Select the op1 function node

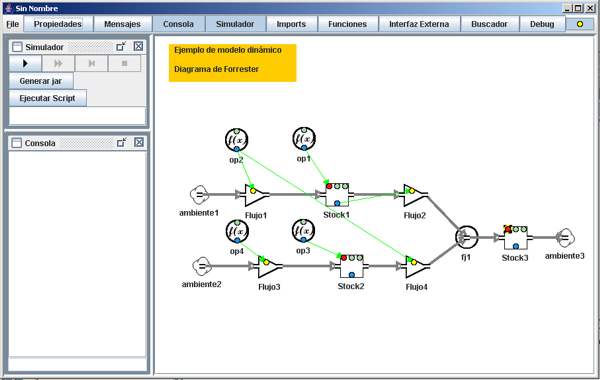(304, 139)
